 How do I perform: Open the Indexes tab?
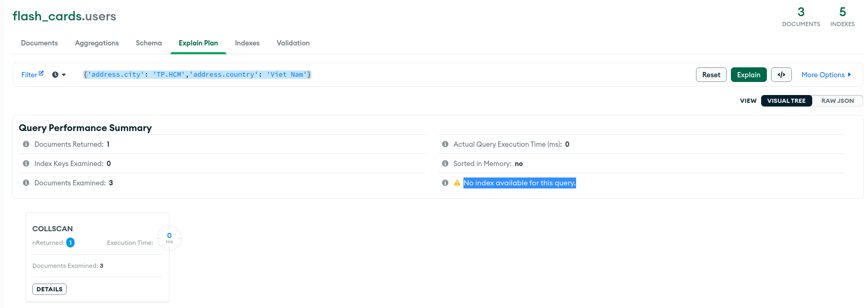pyautogui.click(x=247, y=43)
